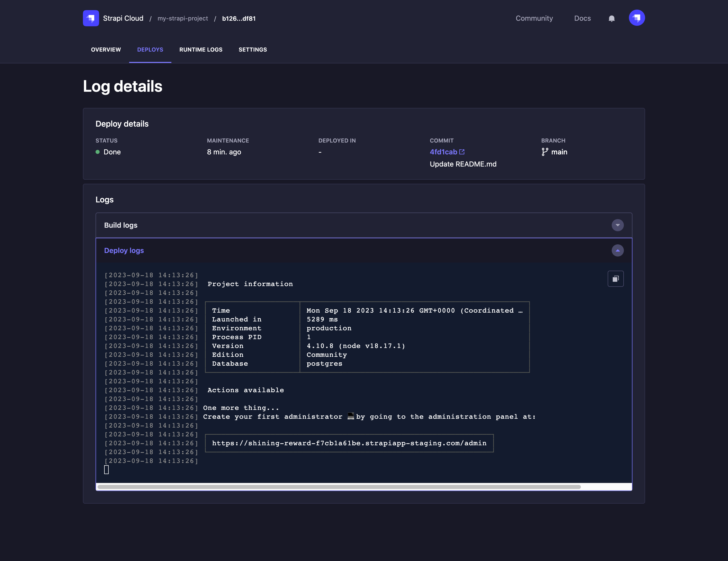The width and height of the screenshot is (728, 561).
Task: Open commit 4fd1cab link
Action: pos(443,152)
